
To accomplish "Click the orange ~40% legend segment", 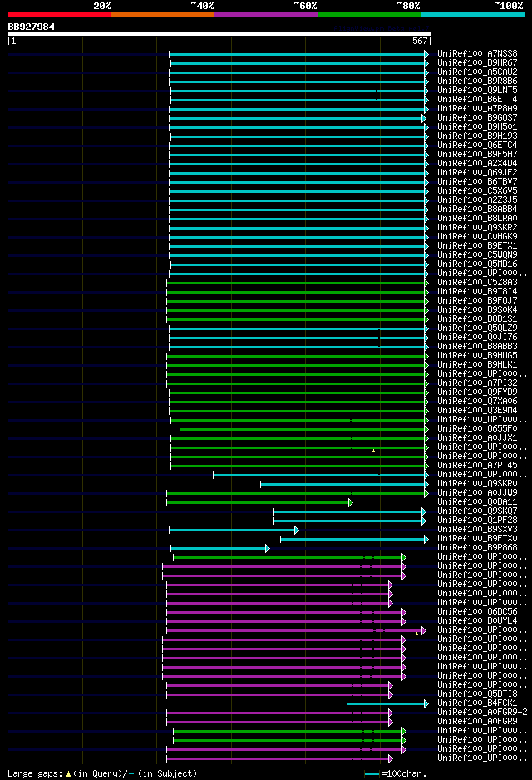I will (x=163, y=15).
